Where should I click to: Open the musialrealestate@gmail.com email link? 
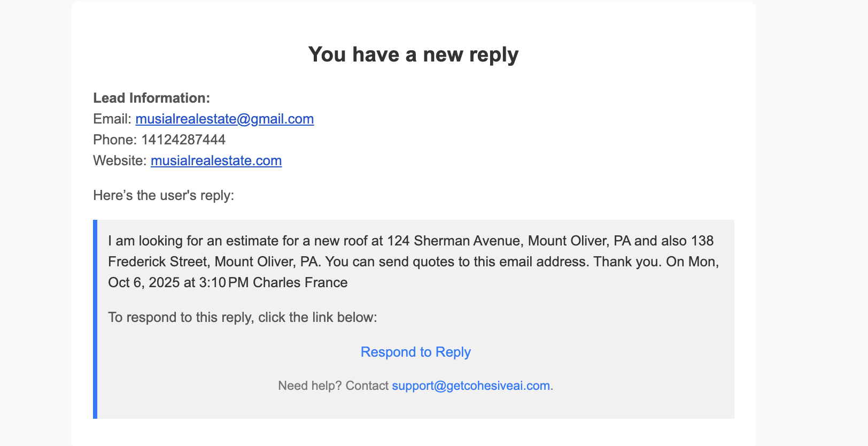(224, 119)
